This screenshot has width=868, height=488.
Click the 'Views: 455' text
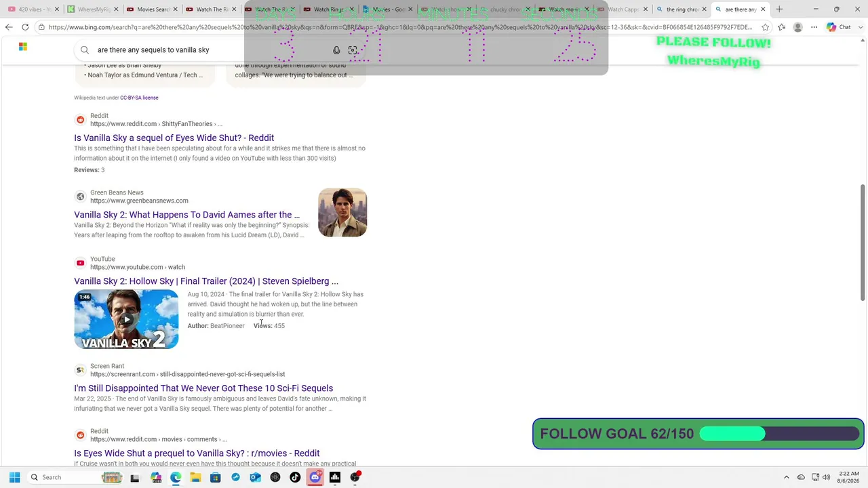(269, 326)
